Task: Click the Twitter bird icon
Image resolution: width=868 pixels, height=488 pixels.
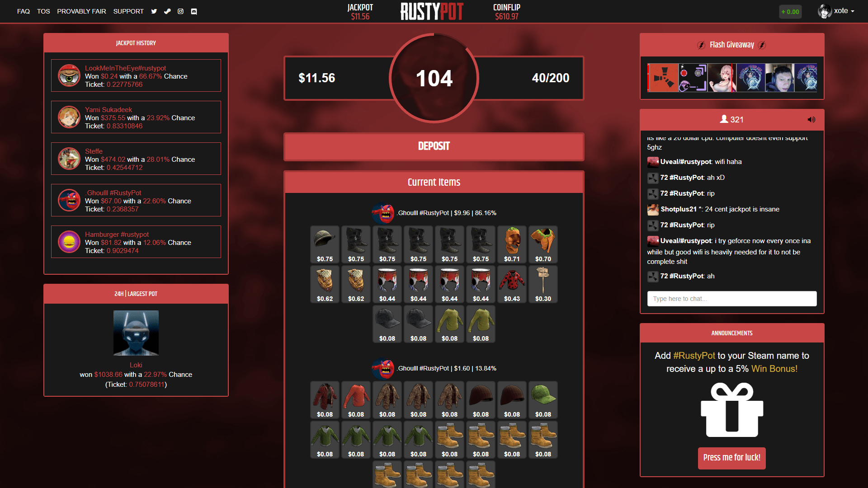Action: click(x=154, y=10)
